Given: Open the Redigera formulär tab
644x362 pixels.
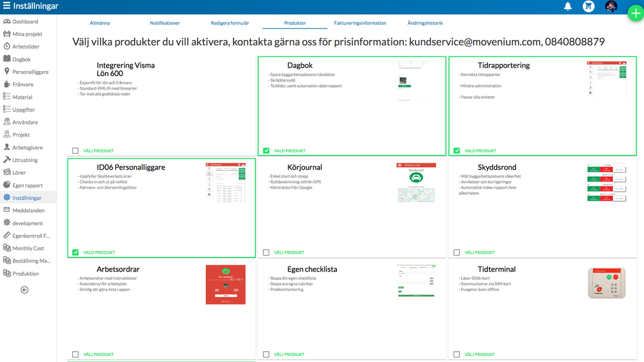Looking at the screenshot, I should [x=230, y=23].
